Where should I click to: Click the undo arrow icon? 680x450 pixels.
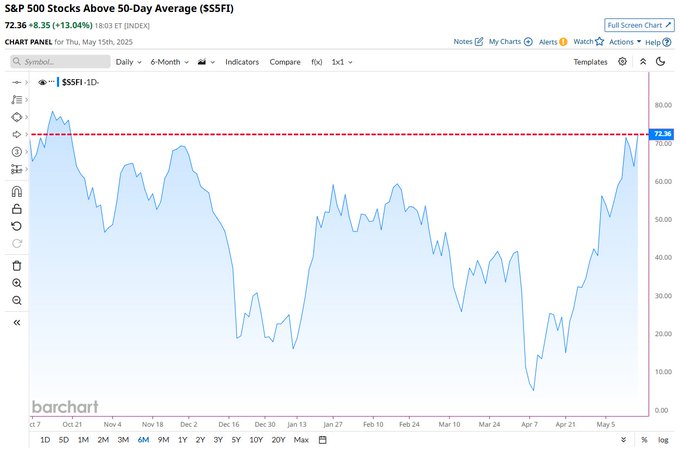coord(16,226)
